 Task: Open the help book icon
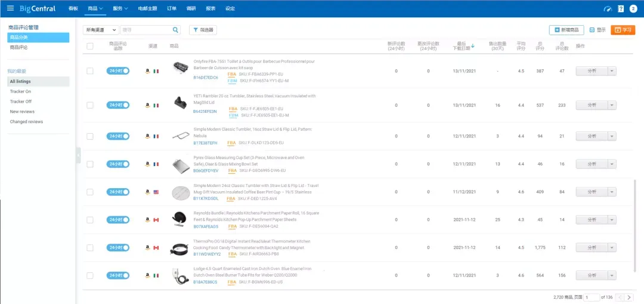[x=621, y=8]
